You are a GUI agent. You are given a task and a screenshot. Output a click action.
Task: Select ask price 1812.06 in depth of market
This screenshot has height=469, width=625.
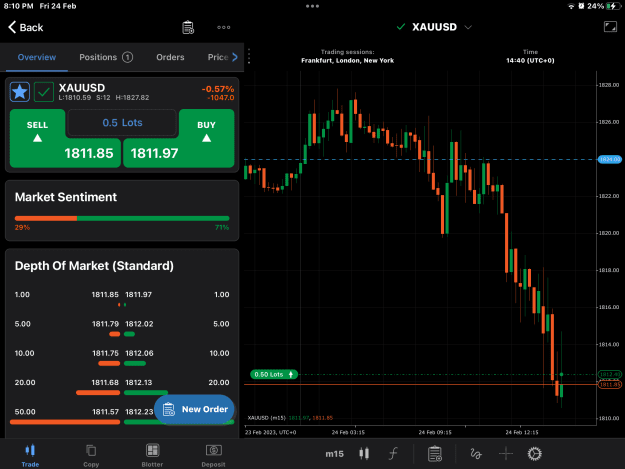[139, 353]
